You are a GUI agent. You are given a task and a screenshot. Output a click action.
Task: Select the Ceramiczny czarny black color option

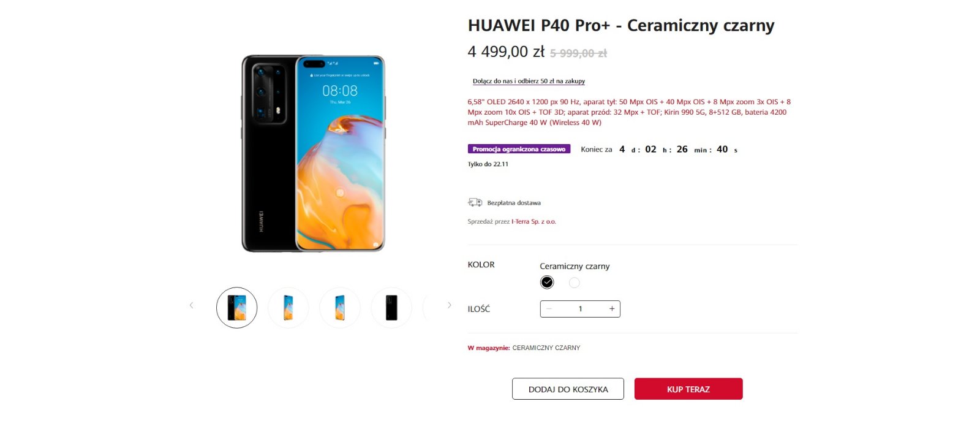pyautogui.click(x=547, y=282)
